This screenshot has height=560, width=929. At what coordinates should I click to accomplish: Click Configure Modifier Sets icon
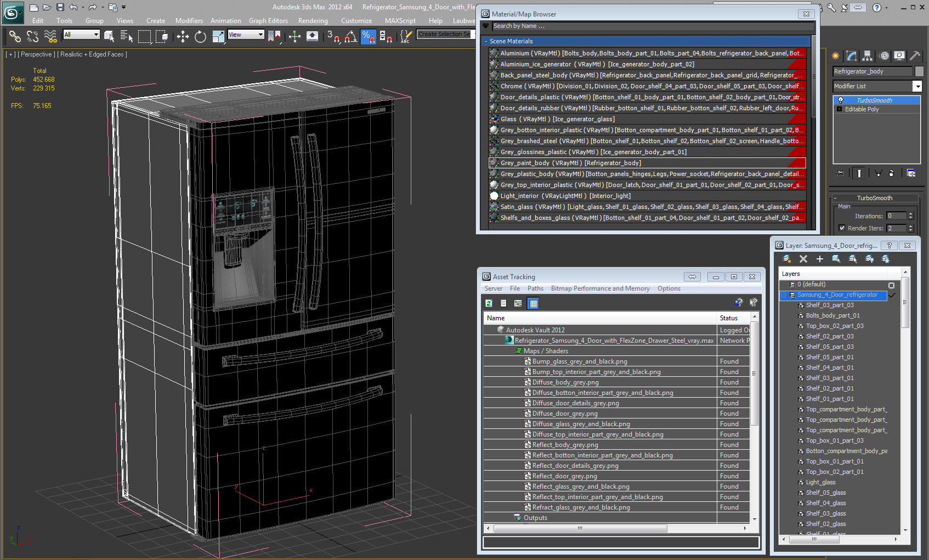[x=911, y=173]
